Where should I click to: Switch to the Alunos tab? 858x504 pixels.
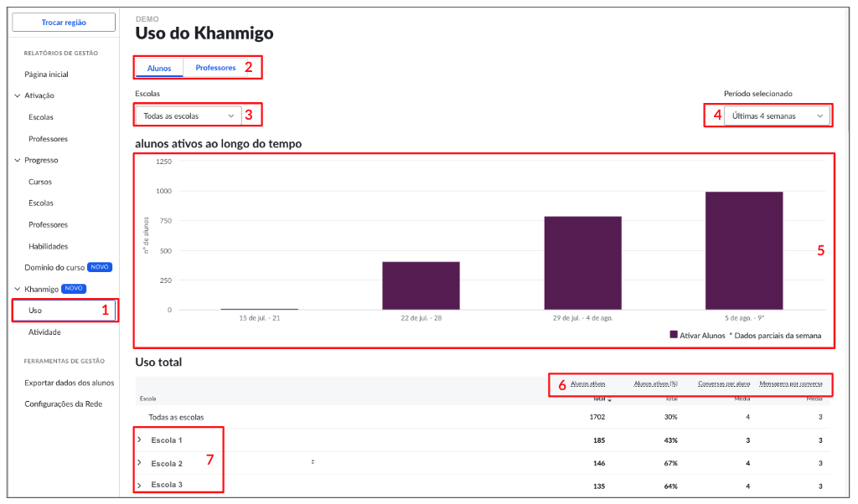coord(158,68)
